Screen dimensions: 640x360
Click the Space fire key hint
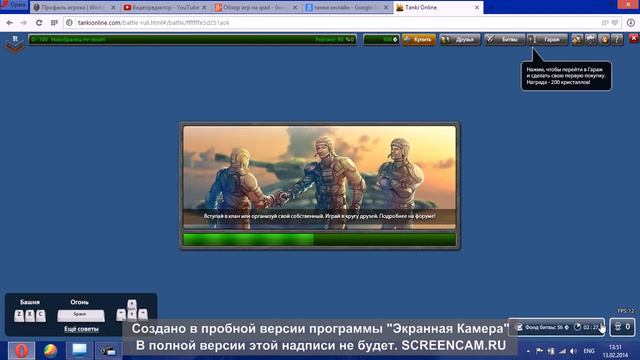click(x=80, y=315)
